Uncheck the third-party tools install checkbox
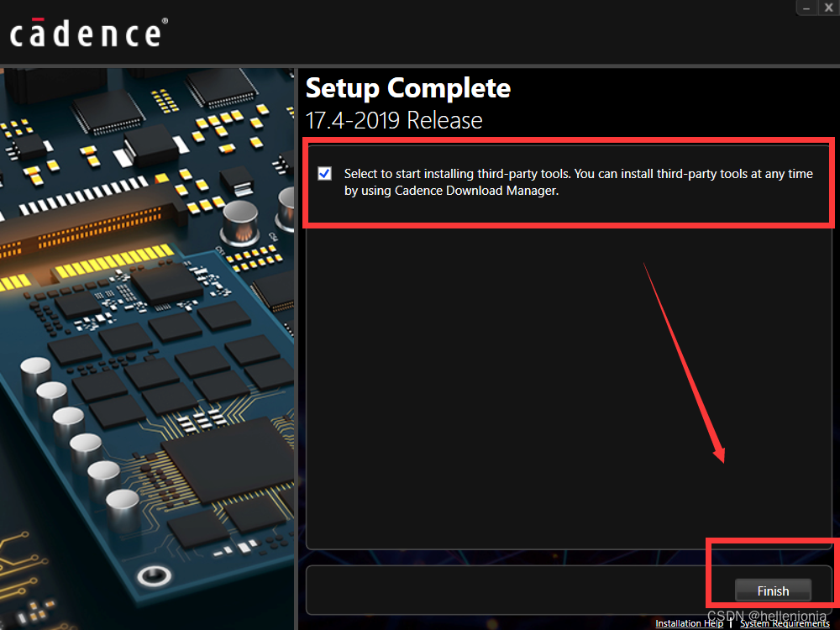 click(x=324, y=174)
